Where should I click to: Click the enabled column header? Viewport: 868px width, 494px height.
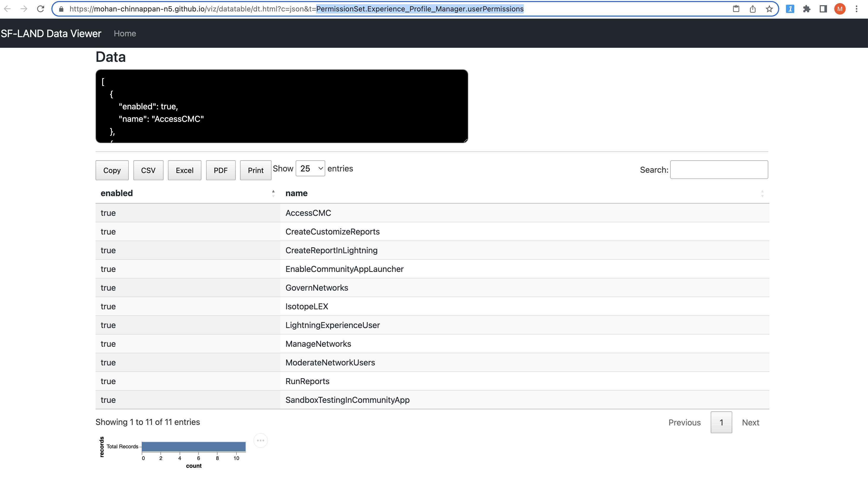(x=188, y=193)
